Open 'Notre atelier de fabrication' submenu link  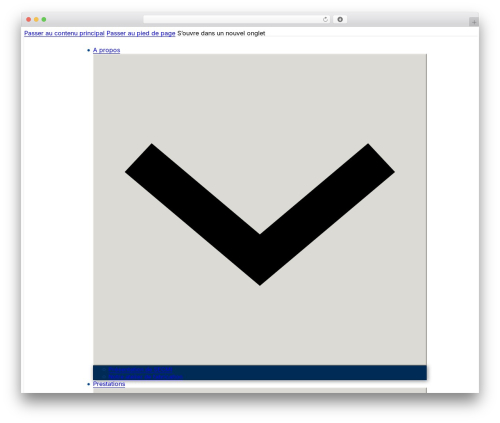145,376
